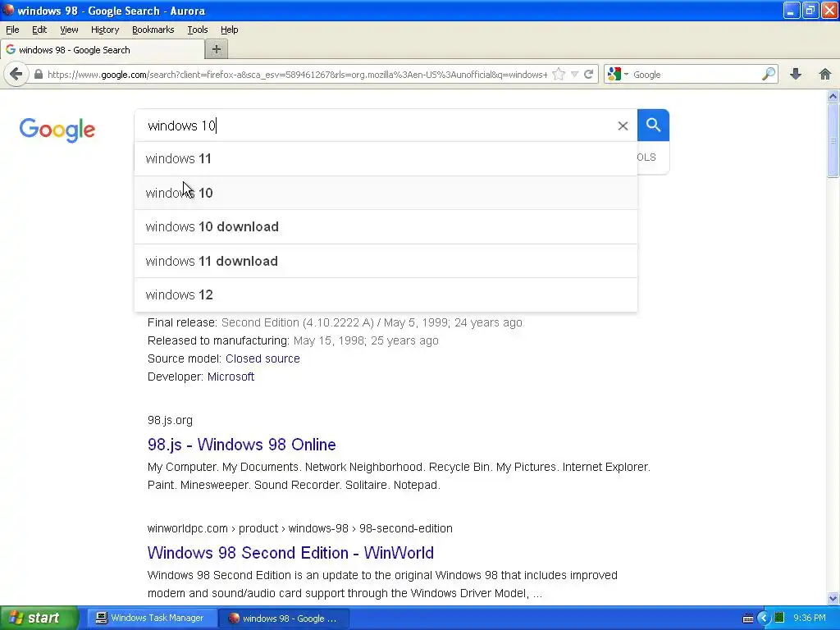The height and width of the screenshot is (630, 840).
Task: Open 'Windows 98 Second Edition - WinWorld' result
Action: [x=290, y=553]
